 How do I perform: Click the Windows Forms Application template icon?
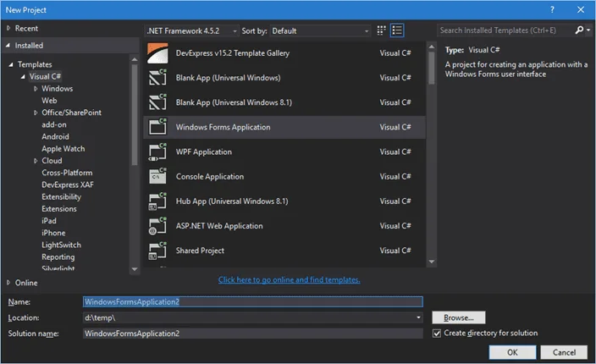point(157,127)
